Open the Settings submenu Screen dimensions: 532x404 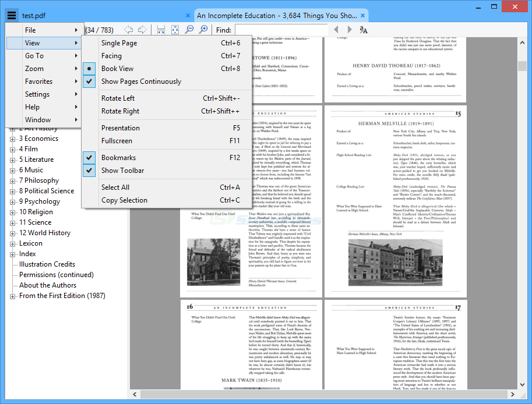pos(43,94)
